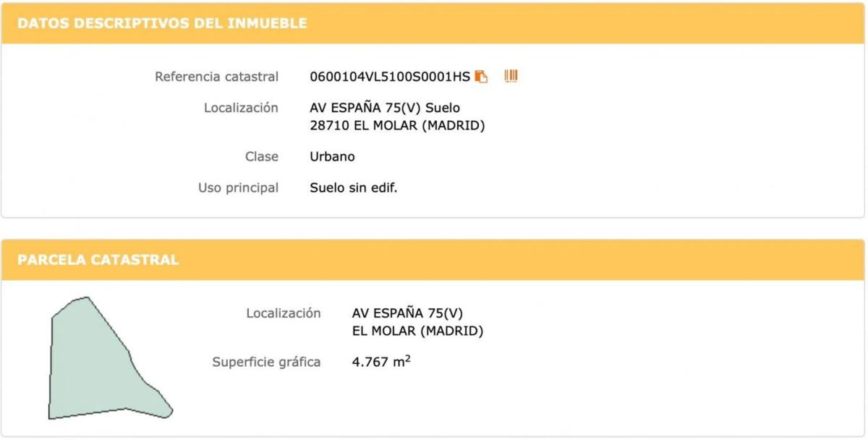Viewport: 868px width, 442px height.
Task: Click 'Localización' label in the parcel section
Action: [x=283, y=313]
